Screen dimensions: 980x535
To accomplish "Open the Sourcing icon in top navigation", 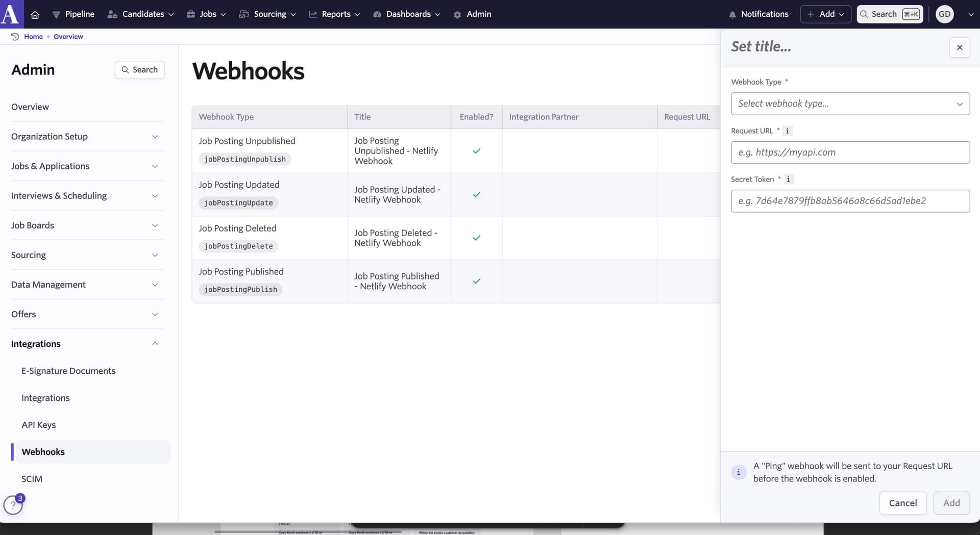I will pyautogui.click(x=244, y=14).
